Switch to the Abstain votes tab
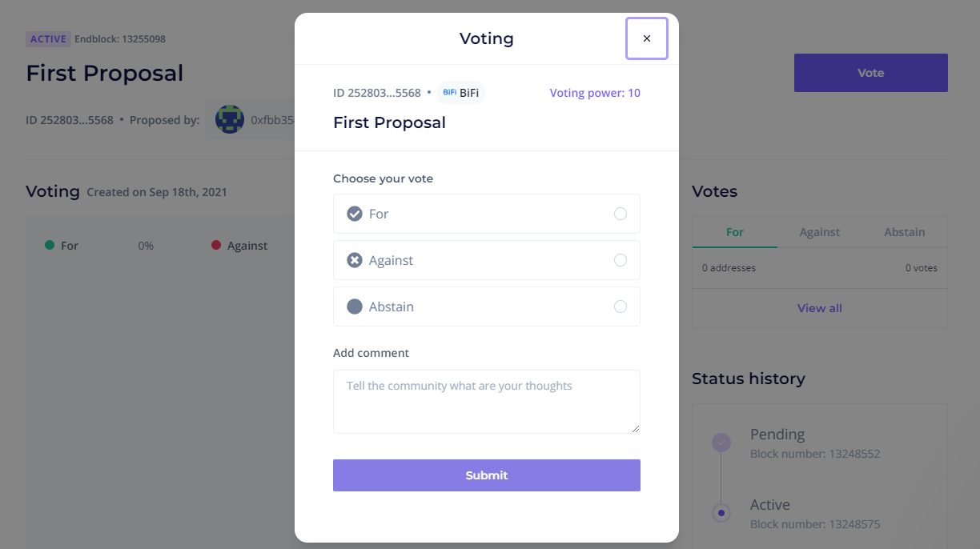Image resolution: width=980 pixels, height=549 pixels. click(905, 232)
